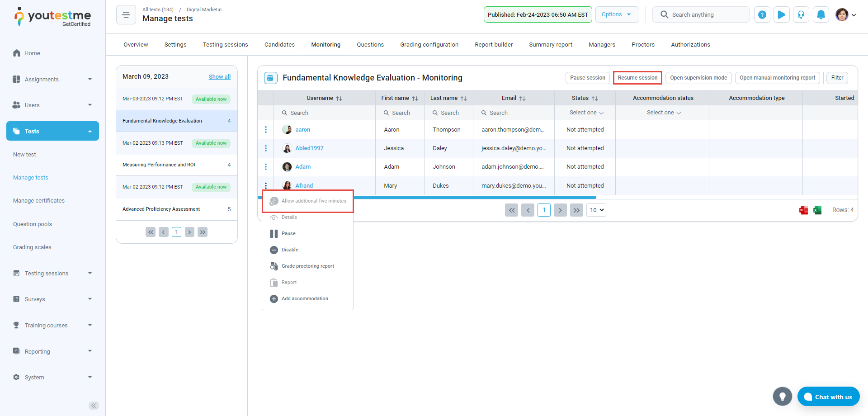Change rows per page dropdown showing 10
This screenshot has height=416, width=868.
596,210
